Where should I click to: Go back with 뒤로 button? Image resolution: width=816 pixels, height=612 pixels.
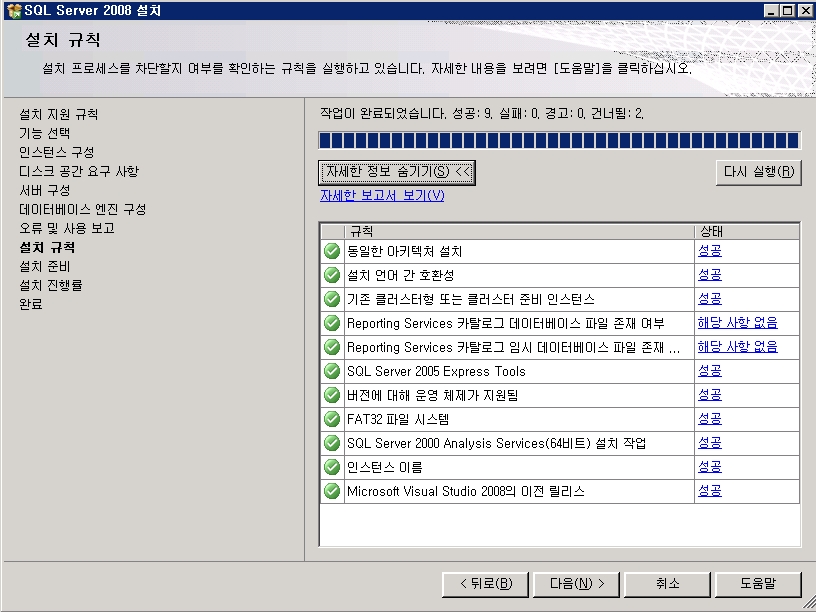(486, 584)
